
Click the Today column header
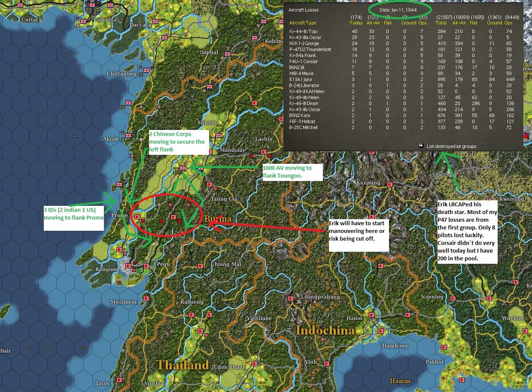(x=356, y=23)
